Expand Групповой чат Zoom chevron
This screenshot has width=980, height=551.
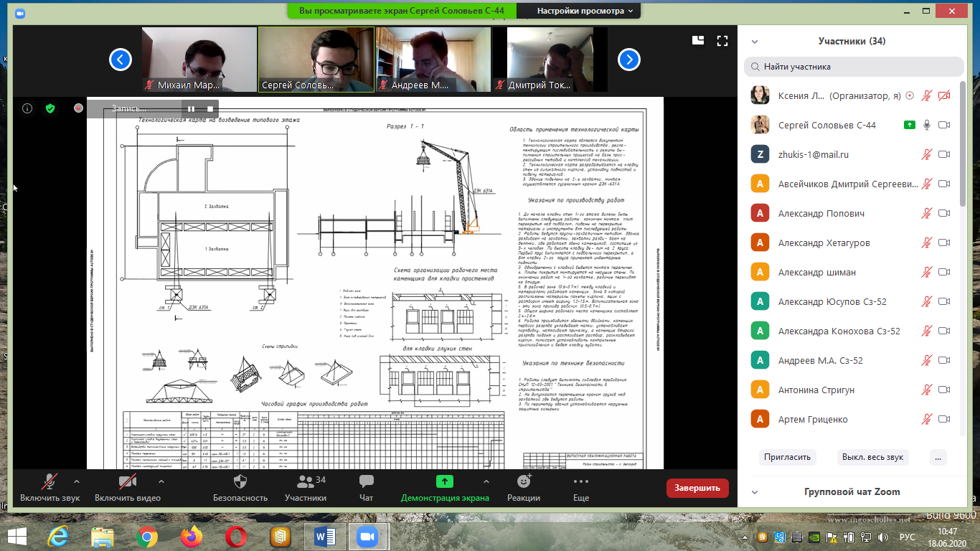pyautogui.click(x=755, y=492)
